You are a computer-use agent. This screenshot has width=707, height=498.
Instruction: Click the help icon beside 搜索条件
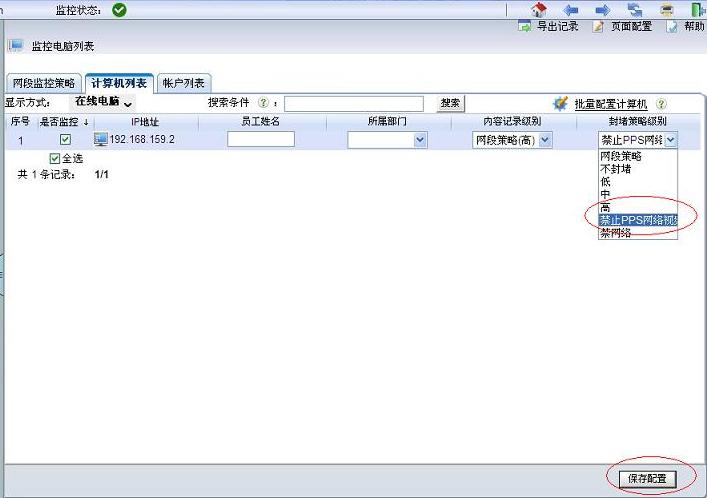263,103
